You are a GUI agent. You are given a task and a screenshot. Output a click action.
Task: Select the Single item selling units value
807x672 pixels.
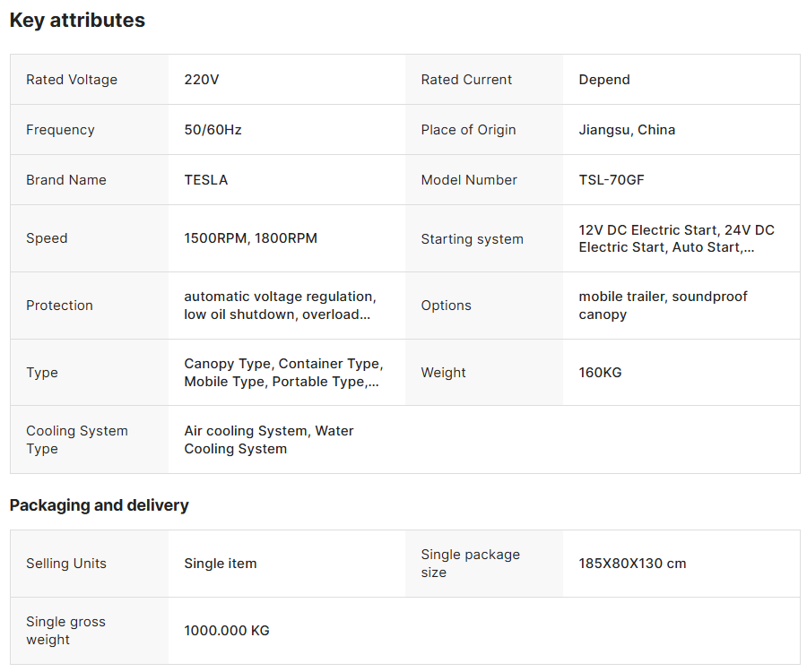(x=221, y=564)
